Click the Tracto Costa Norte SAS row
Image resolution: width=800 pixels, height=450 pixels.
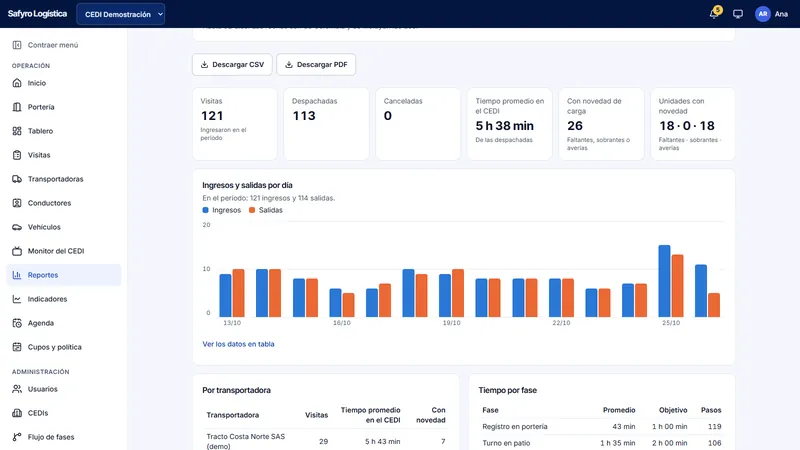326,441
